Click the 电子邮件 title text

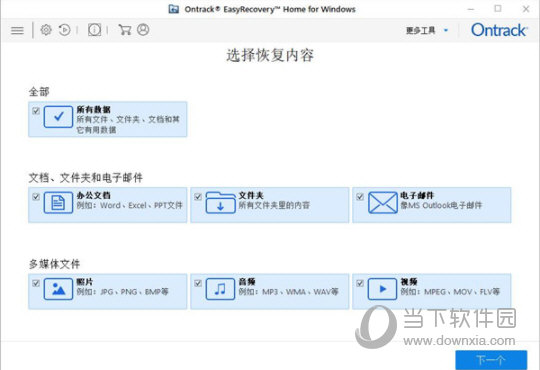417,195
